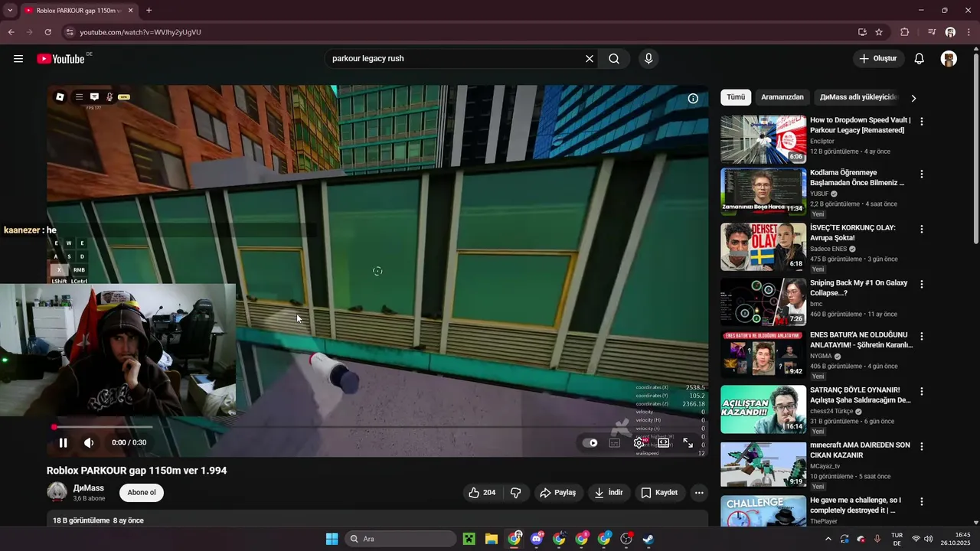Show more filter chips with arrow
980x551 pixels.
pyautogui.click(x=913, y=98)
